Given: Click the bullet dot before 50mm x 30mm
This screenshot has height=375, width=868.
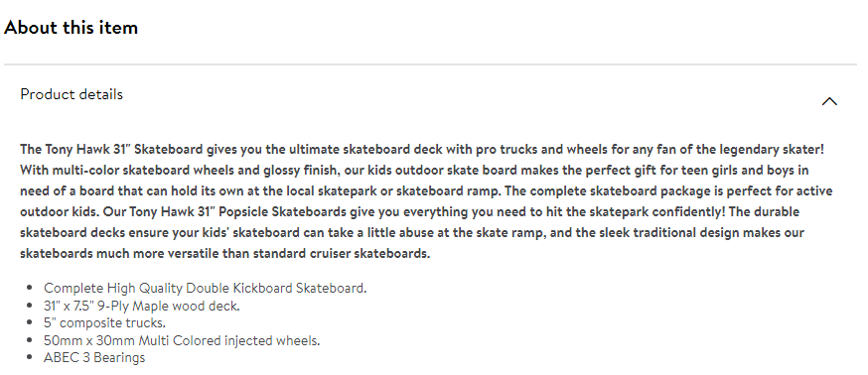Looking at the screenshot, I should point(30,340).
